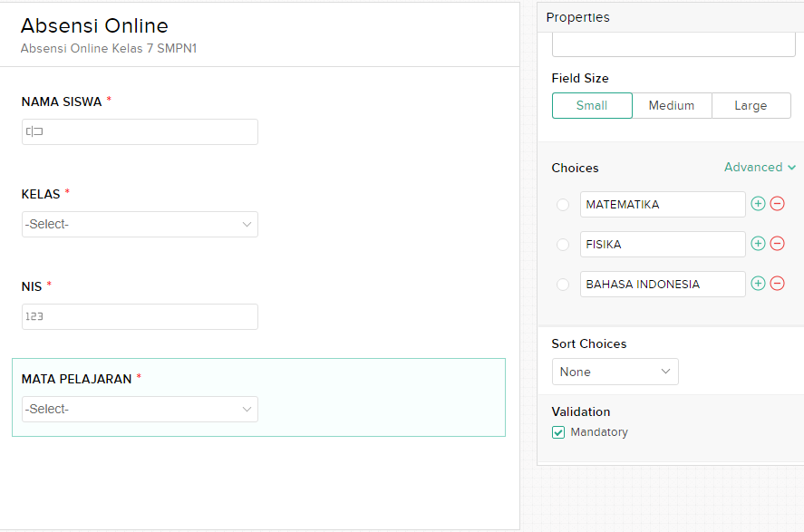Delete the FISIKA choice
Screen dimensions: 804x532
click(x=778, y=244)
